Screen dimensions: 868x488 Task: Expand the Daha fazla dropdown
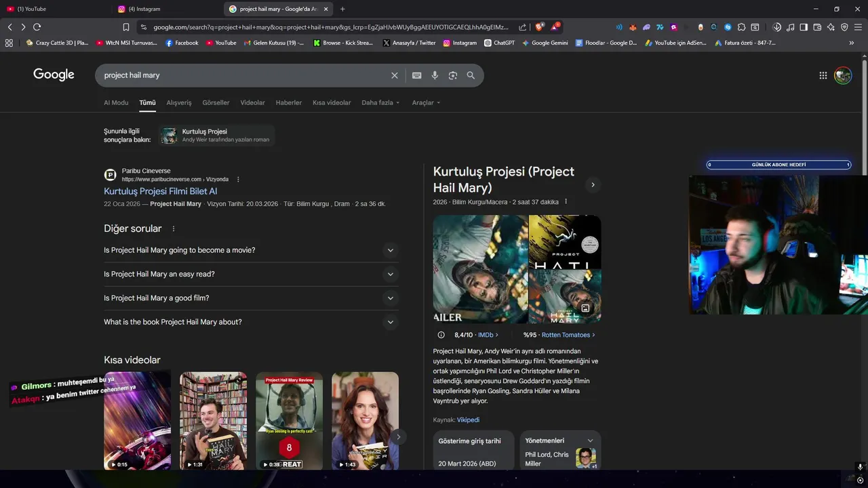[380, 103]
